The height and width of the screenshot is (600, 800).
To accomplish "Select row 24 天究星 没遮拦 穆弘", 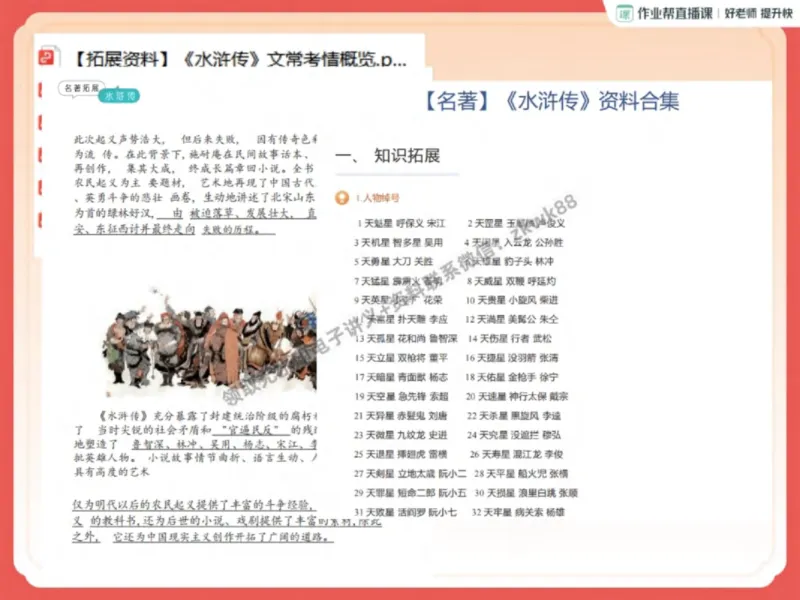I will (x=514, y=435).
